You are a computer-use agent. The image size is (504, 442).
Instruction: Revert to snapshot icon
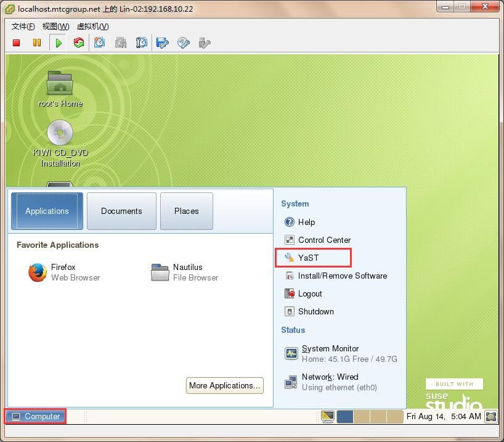[121, 43]
